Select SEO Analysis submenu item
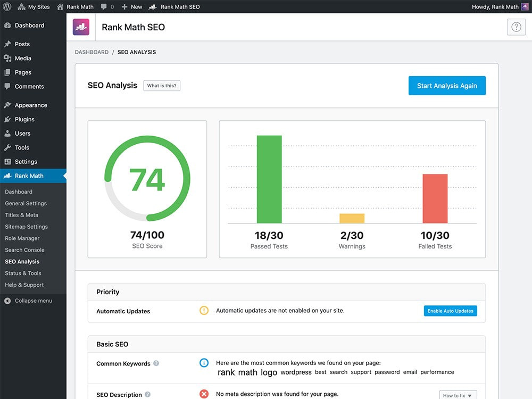 22,262
